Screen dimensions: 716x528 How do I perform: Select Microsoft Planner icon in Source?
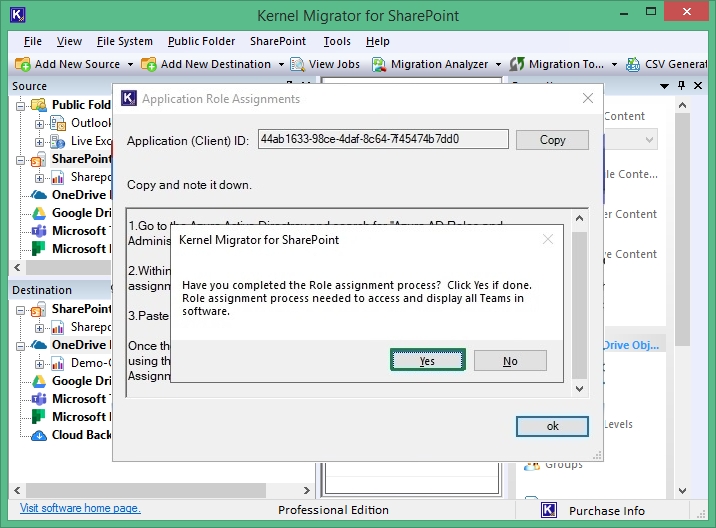(39, 248)
